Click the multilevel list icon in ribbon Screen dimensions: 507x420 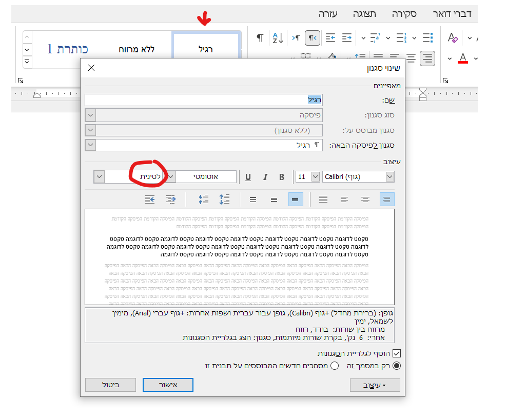click(x=375, y=38)
